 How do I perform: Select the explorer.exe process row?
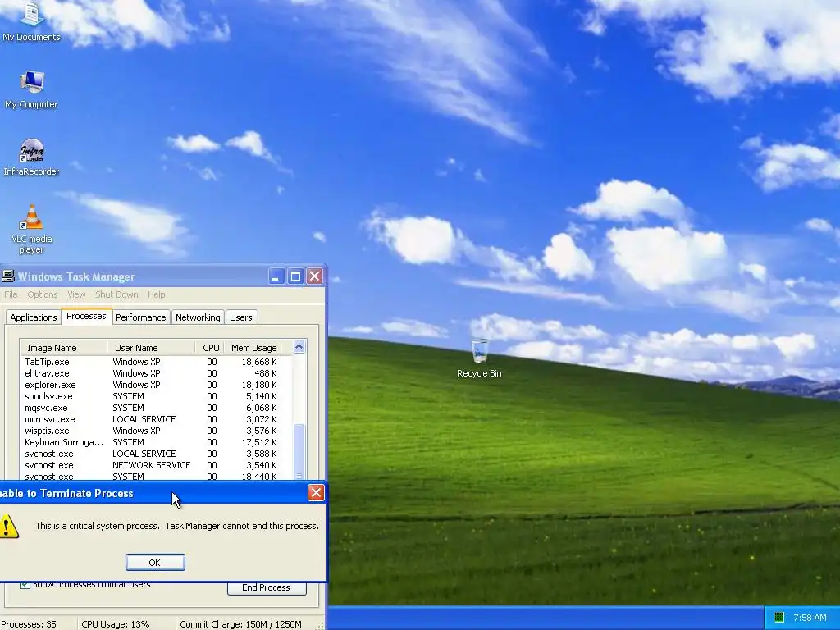pos(156,386)
